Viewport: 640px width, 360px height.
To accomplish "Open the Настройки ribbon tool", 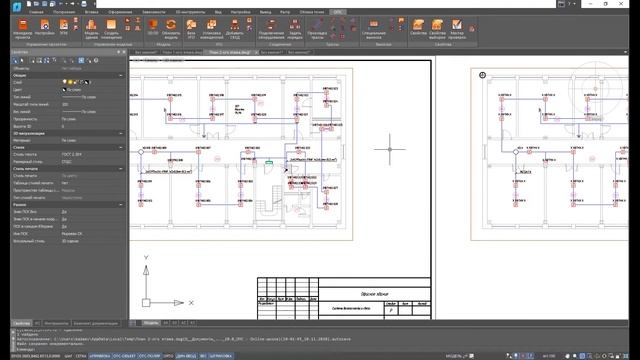I will (44, 28).
